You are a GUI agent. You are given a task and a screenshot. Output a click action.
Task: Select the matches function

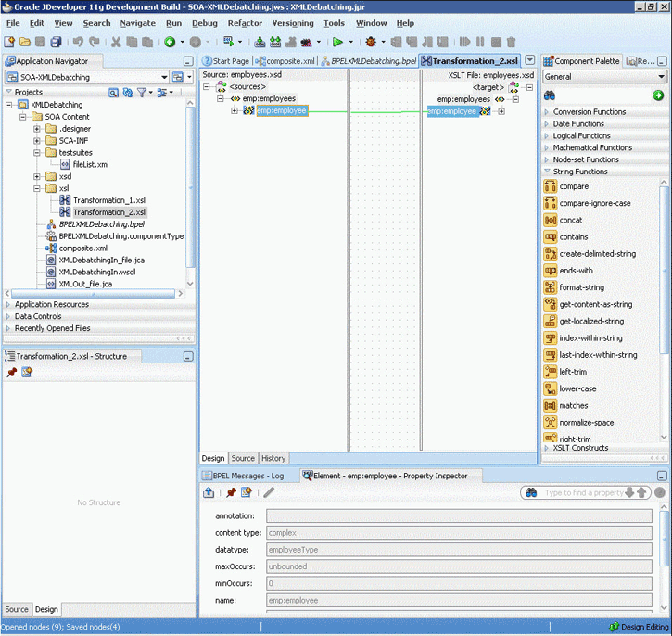click(574, 405)
